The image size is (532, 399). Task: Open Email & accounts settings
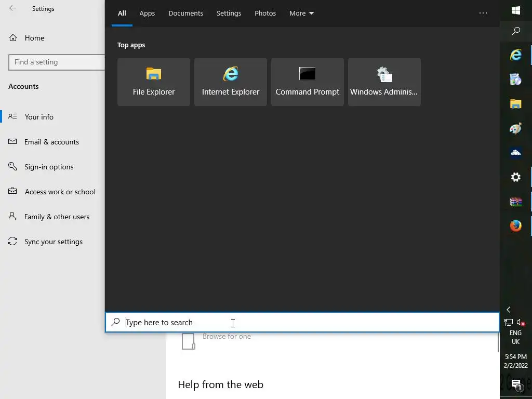tap(52, 142)
